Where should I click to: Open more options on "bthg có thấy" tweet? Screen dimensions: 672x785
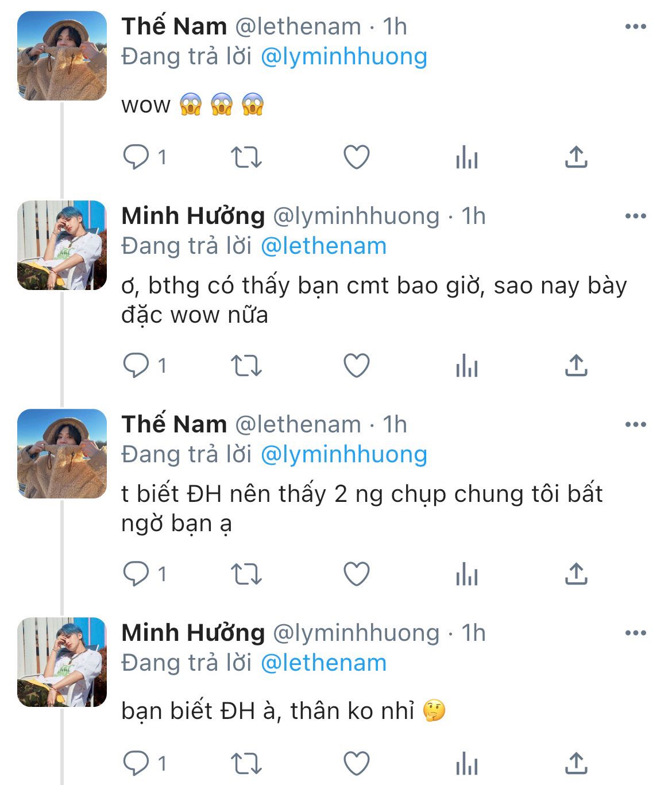click(x=635, y=216)
